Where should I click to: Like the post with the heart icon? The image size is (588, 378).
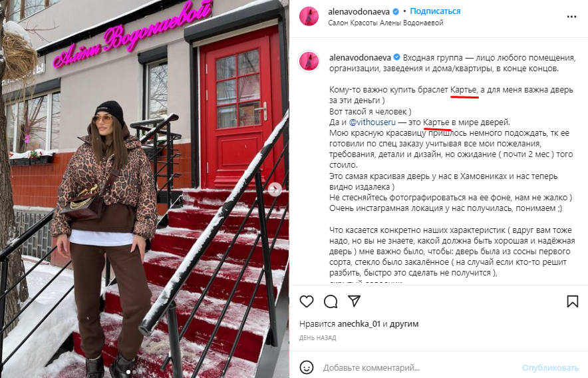(x=307, y=301)
